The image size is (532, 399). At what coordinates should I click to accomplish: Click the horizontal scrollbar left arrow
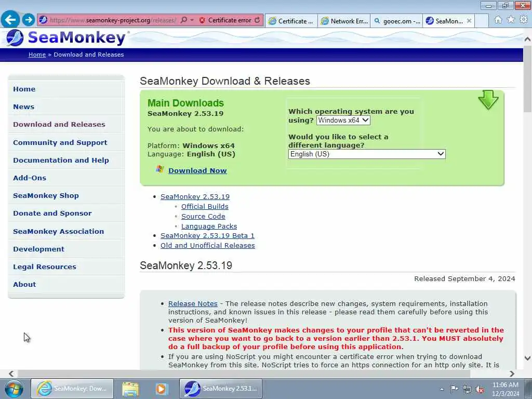tap(11, 374)
